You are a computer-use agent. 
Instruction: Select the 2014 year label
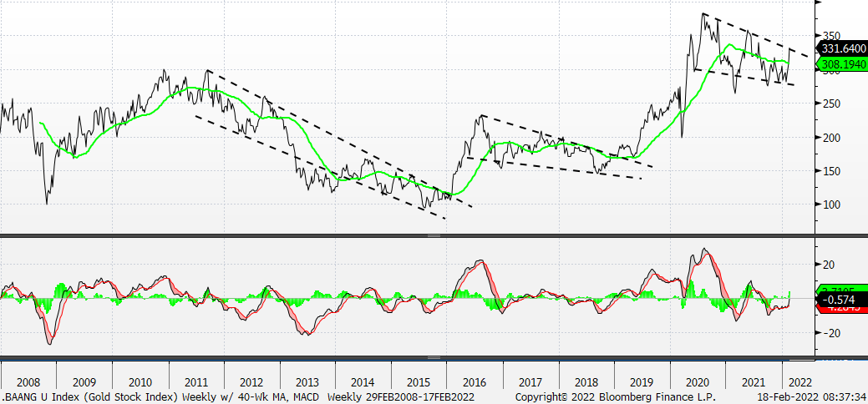tap(363, 382)
